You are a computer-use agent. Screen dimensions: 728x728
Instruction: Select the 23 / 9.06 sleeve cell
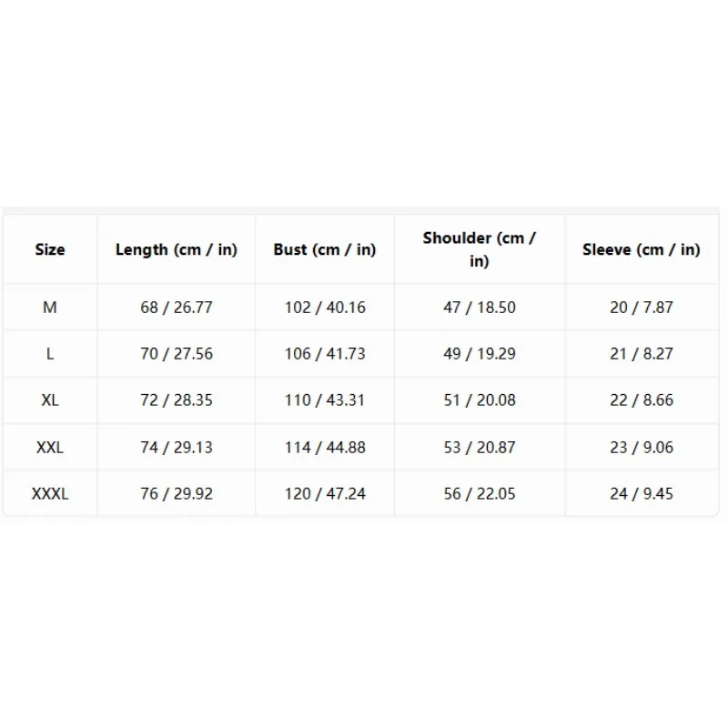pyautogui.click(x=642, y=447)
